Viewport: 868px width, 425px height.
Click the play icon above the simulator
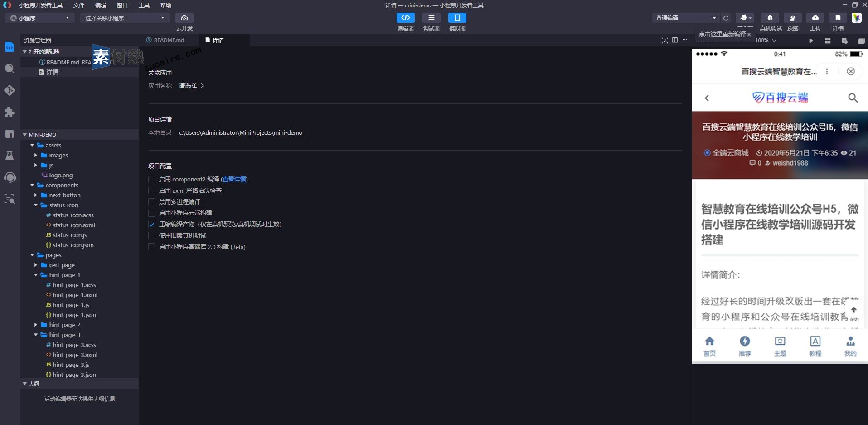point(811,41)
